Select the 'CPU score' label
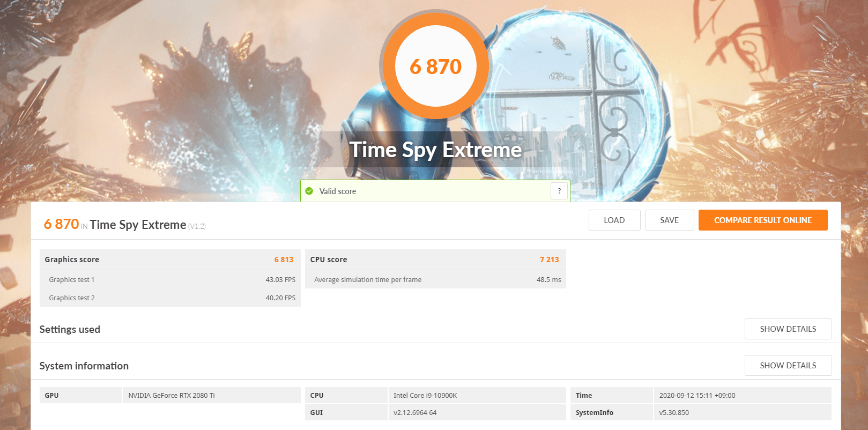868x430 pixels. 329,260
